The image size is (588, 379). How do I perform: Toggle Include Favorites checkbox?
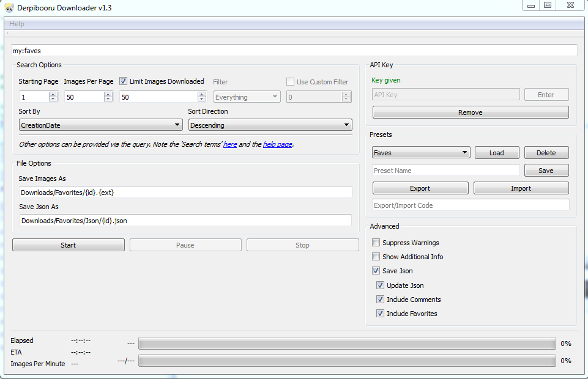click(x=380, y=313)
